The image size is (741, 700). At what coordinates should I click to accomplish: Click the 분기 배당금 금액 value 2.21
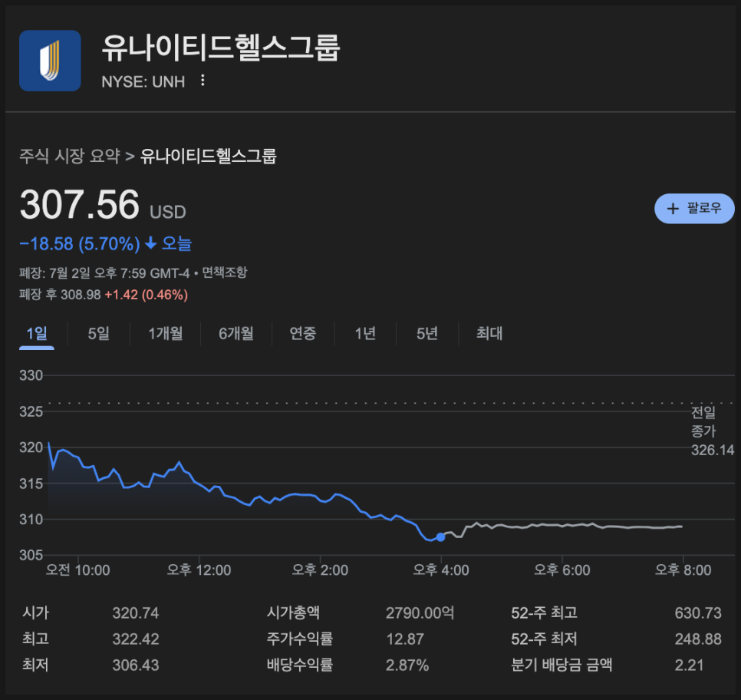(689, 665)
